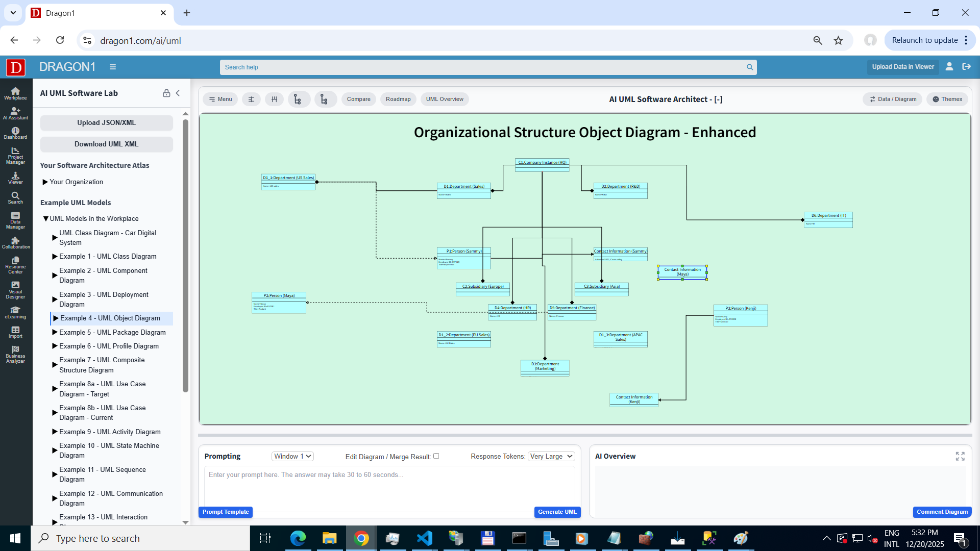Viewport: 980px width, 551px height.
Task: Toggle the hamburger menu beside DRAGON1 logo
Action: pyautogui.click(x=113, y=67)
